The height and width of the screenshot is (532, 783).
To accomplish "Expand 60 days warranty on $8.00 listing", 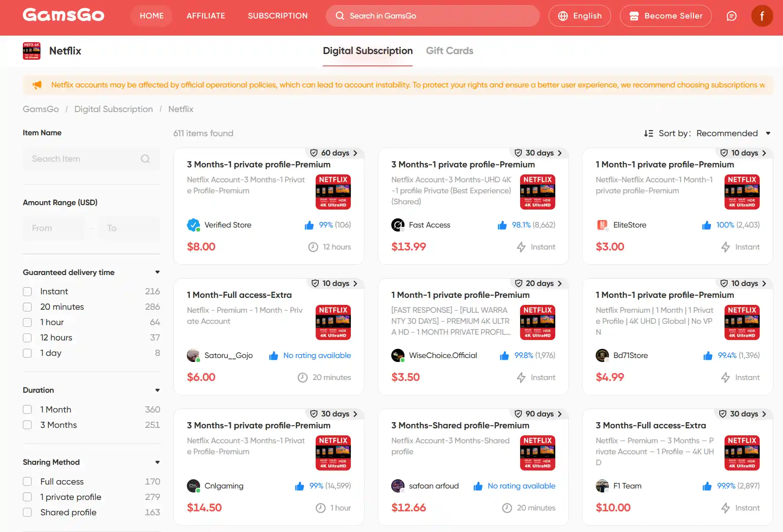I will click(x=334, y=153).
